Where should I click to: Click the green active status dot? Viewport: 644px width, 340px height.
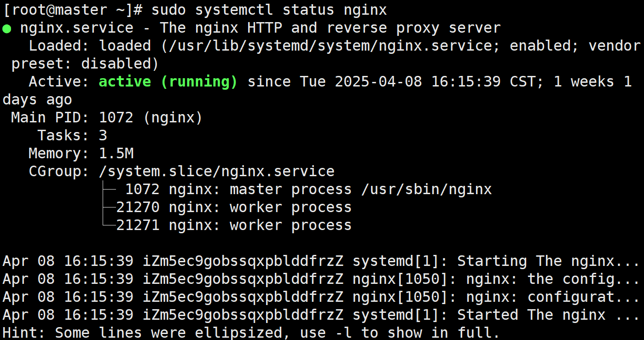tap(6, 29)
